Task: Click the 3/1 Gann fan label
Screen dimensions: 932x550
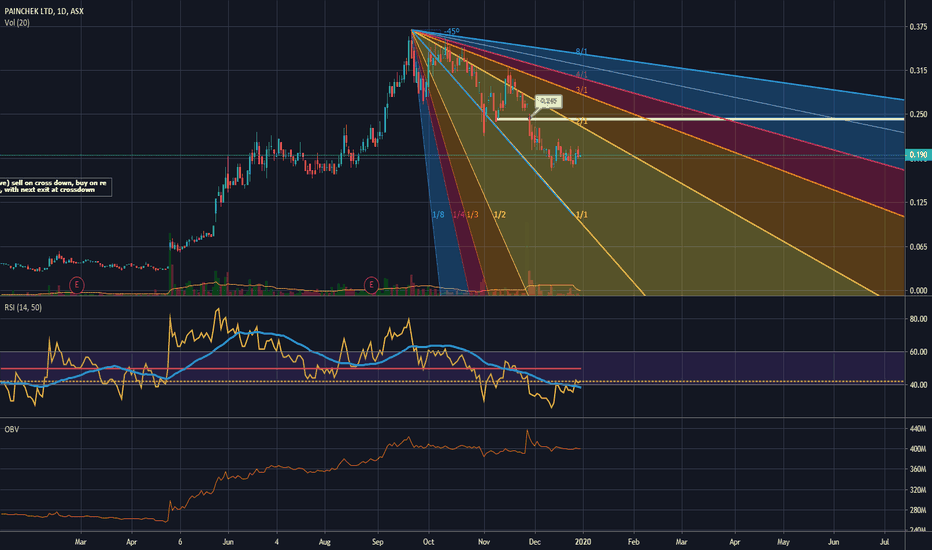Action: pos(581,90)
